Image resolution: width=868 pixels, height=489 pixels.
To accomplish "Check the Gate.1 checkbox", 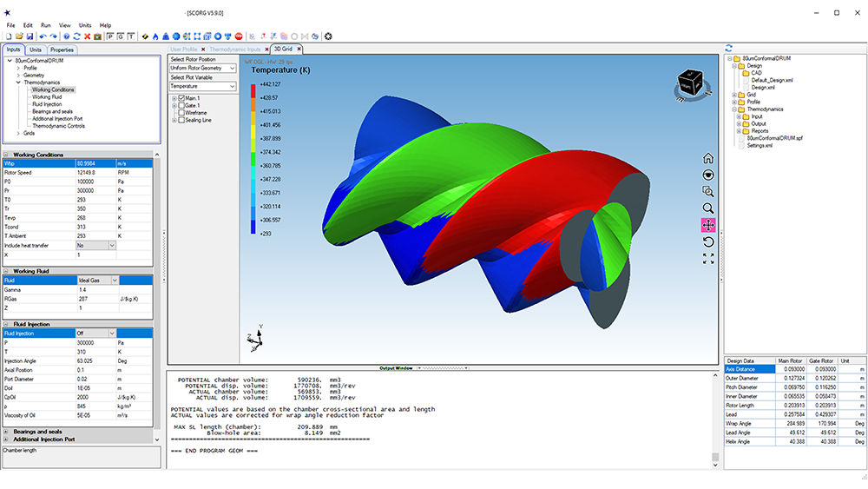I will [x=181, y=105].
